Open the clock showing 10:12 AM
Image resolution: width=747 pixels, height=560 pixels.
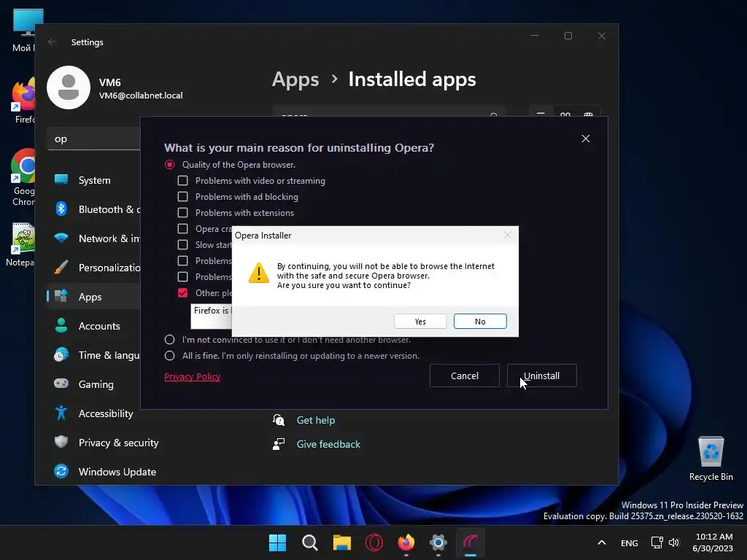[x=713, y=542]
